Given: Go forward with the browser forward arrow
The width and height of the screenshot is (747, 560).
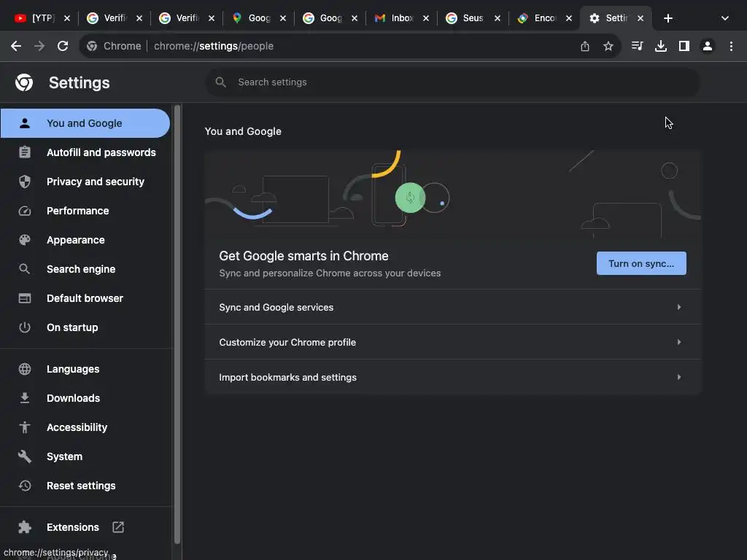Looking at the screenshot, I should click(39, 46).
